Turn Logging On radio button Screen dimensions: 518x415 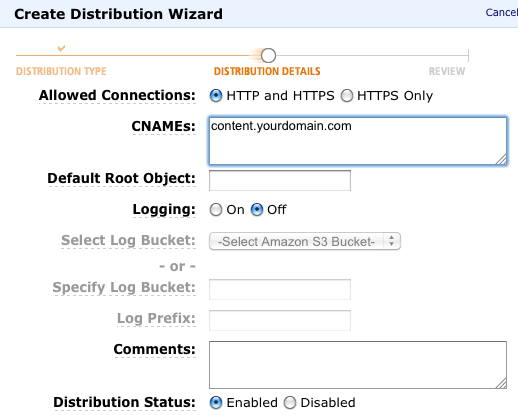[x=216, y=210]
